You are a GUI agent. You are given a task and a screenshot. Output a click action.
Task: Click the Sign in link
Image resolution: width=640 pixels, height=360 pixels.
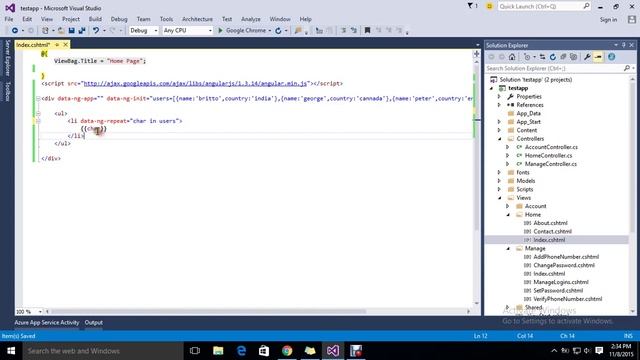point(608,19)
